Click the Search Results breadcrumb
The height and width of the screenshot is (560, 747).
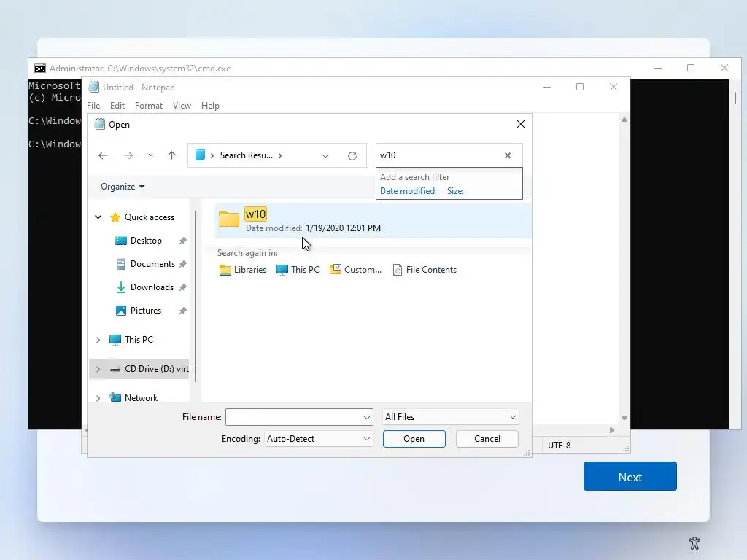[x=247, y=155]
